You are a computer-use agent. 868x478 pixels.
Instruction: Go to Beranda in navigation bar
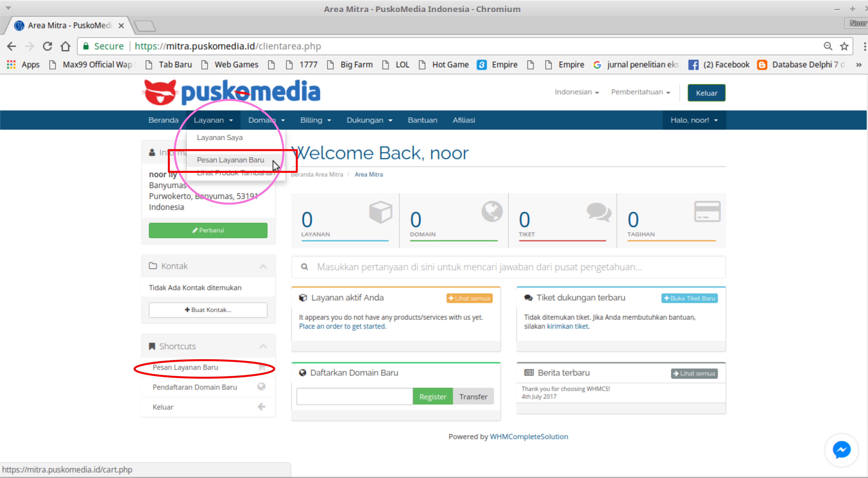point(163,120)
